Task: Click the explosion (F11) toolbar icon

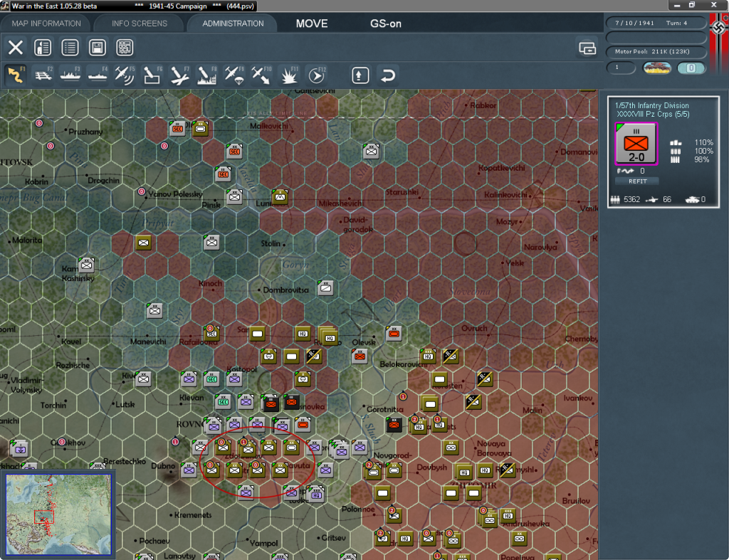Action: click(x=288, y=75)
